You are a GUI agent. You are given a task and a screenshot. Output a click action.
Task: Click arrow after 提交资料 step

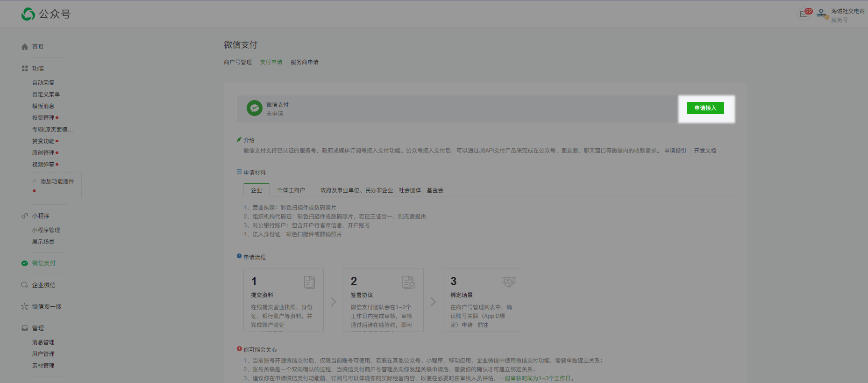[x=333, y=302]
